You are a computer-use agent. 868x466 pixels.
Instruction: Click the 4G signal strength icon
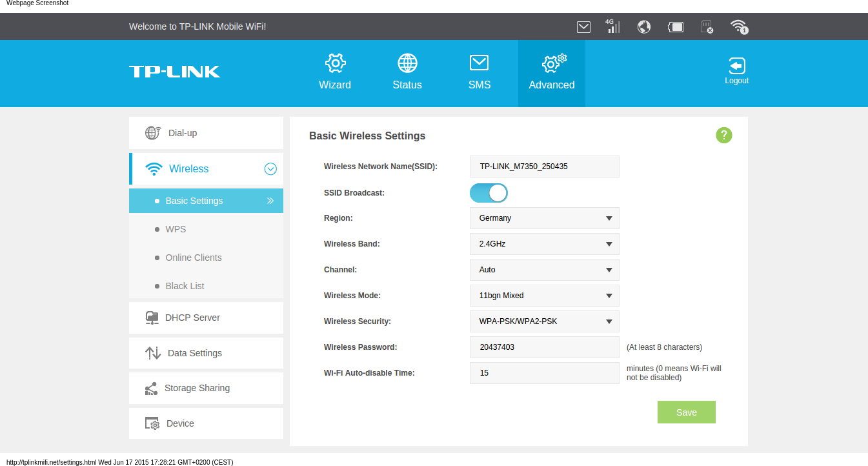point(613,26)
